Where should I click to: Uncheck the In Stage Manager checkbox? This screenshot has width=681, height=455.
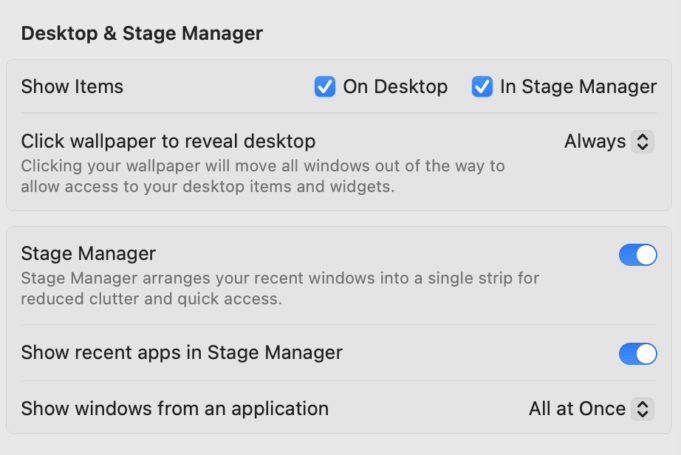[x=482, y=86]
